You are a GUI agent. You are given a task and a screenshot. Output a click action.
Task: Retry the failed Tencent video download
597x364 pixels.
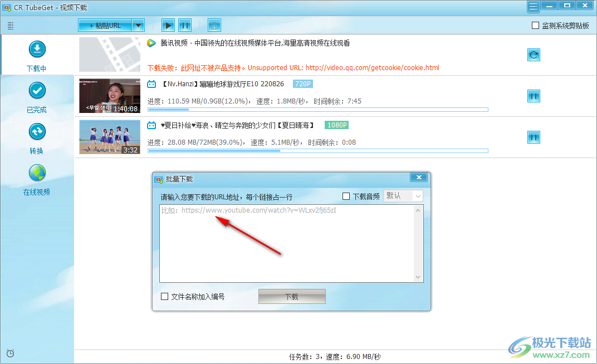534,55
